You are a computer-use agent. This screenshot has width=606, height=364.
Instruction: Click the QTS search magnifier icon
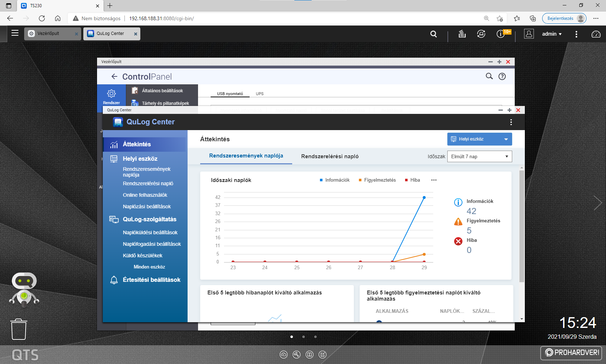434,34
